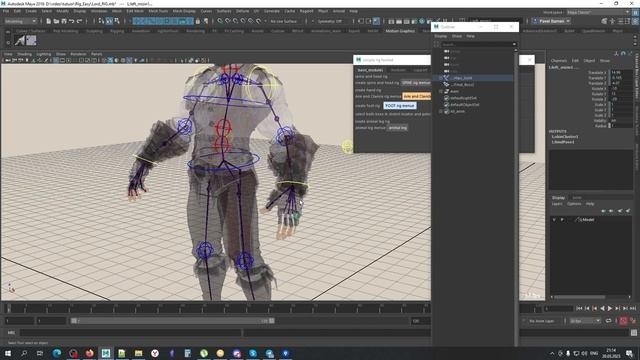Expand the last set node in Outliner
Viewport: 640px width, 360px height.
[440, 111]
